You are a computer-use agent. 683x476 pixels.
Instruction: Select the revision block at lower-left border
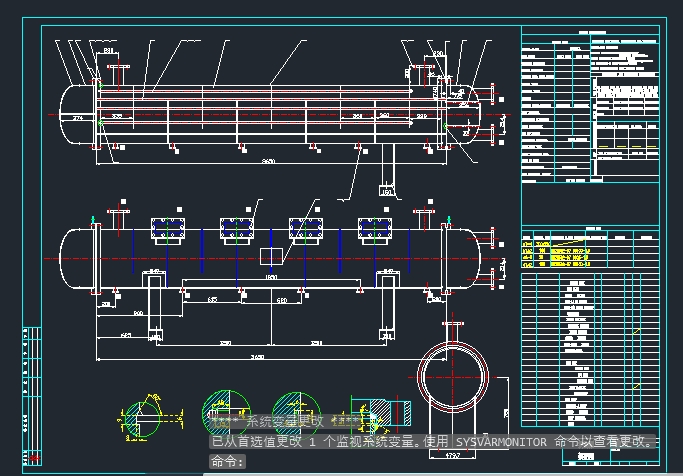32,396
